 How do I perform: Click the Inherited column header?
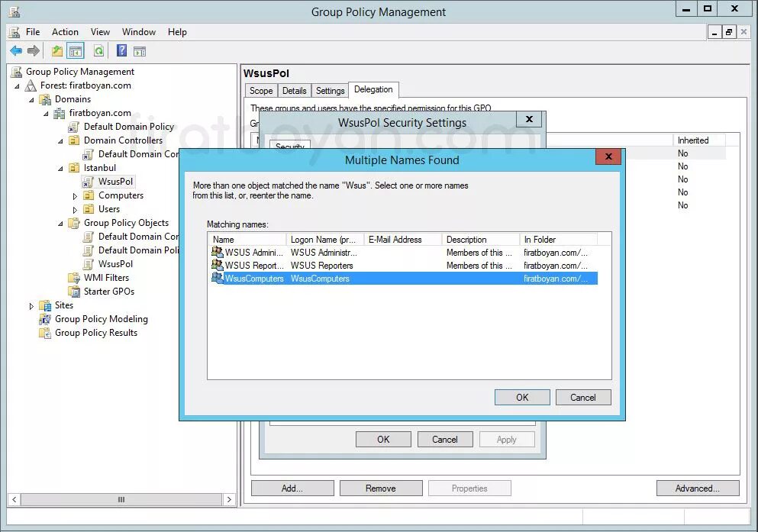click(x=698, y=140)
